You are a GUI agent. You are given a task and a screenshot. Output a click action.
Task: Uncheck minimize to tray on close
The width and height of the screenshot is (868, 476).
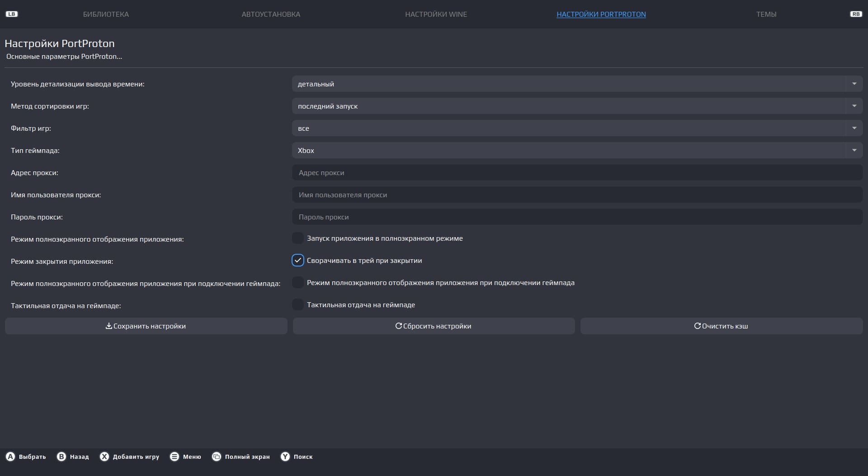297,261
